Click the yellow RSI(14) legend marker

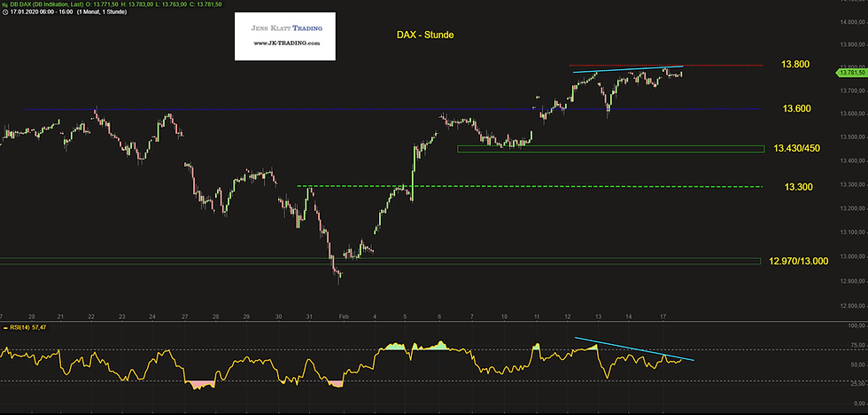click(x=5, y=328)
